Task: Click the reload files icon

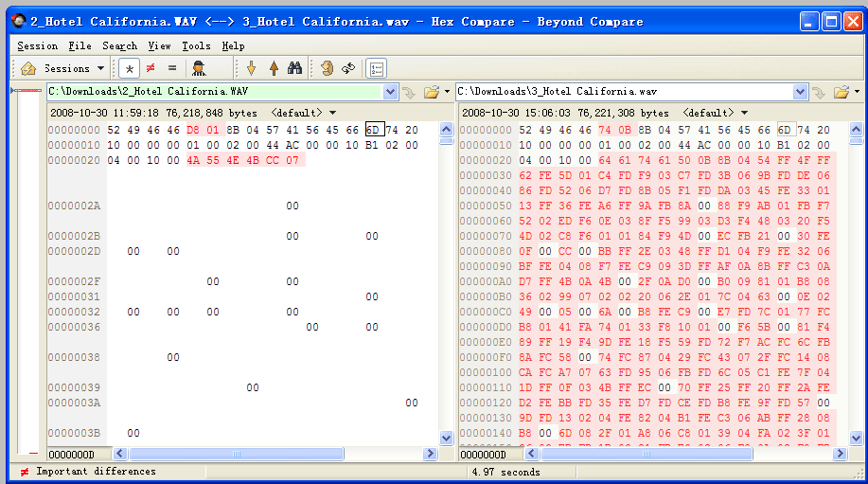Action: click(x=328, y=68)
